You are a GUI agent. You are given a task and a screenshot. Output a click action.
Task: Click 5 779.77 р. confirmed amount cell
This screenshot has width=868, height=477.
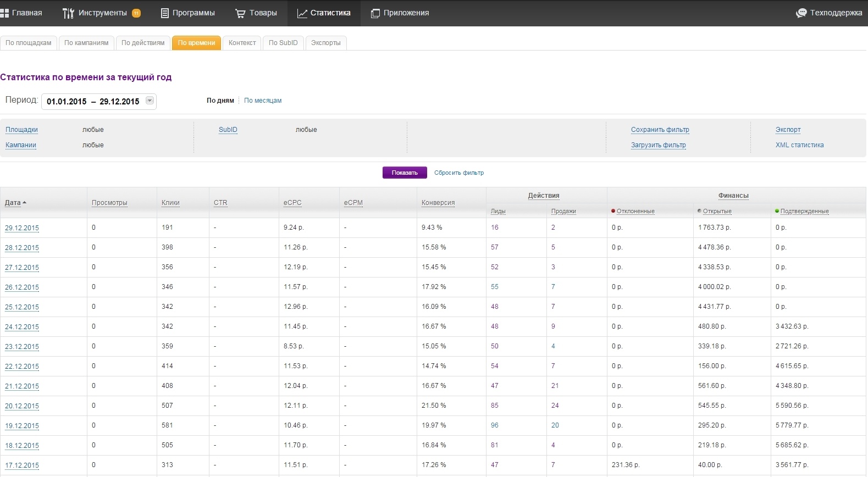792,425
